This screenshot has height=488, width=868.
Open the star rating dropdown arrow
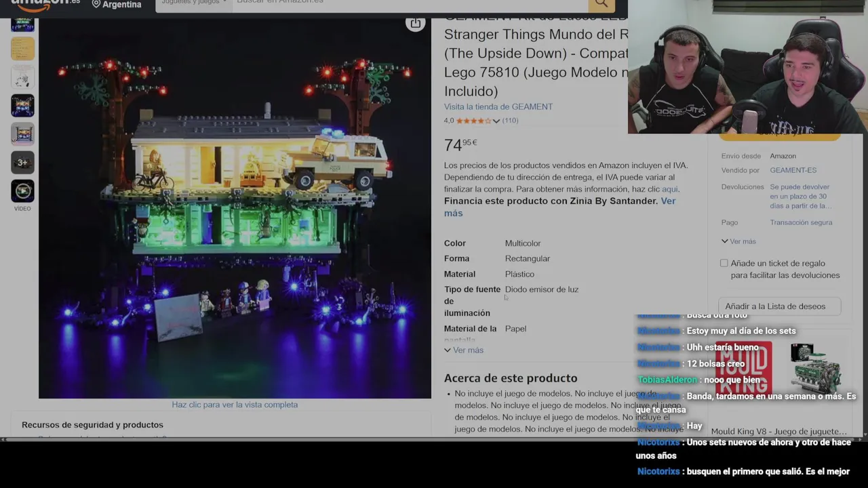coord(496,121)
